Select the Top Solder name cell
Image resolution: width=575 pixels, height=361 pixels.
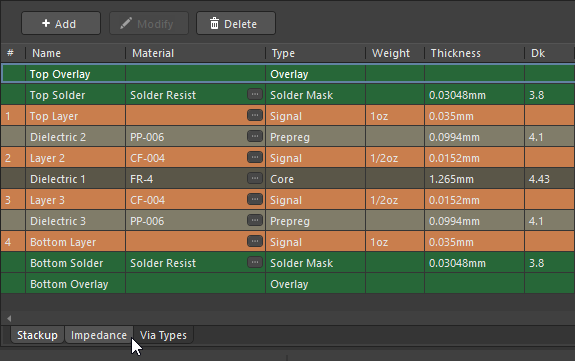click(76, 95)
